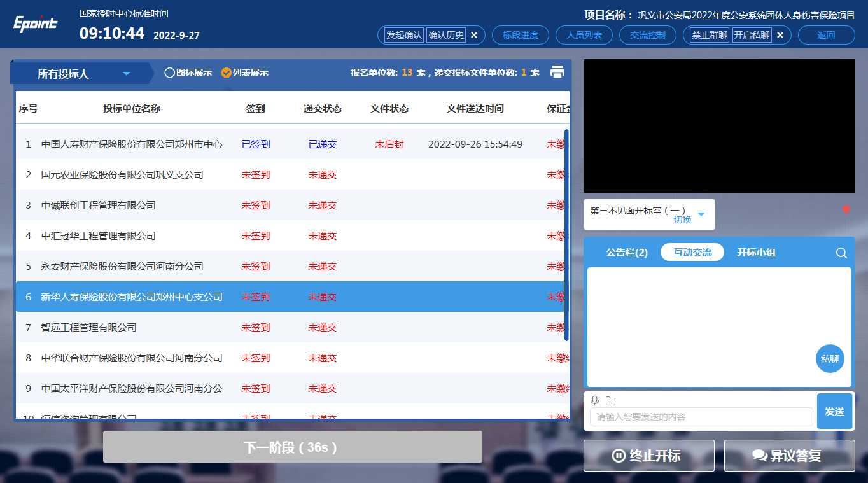
Task: Select 列表展示 radio option
Action: point(244,73)
